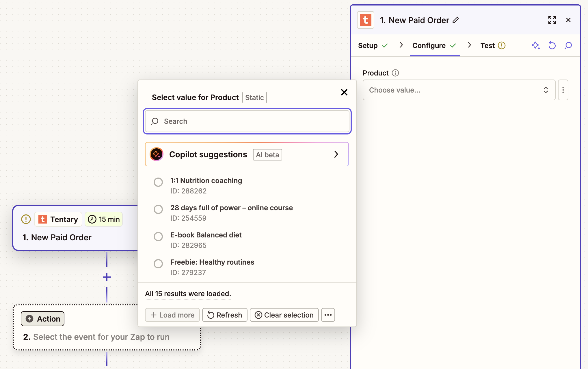Select 28 days full of power course radio
The height and width of the screenshot is (369, 588).
[x=158, y=209]
